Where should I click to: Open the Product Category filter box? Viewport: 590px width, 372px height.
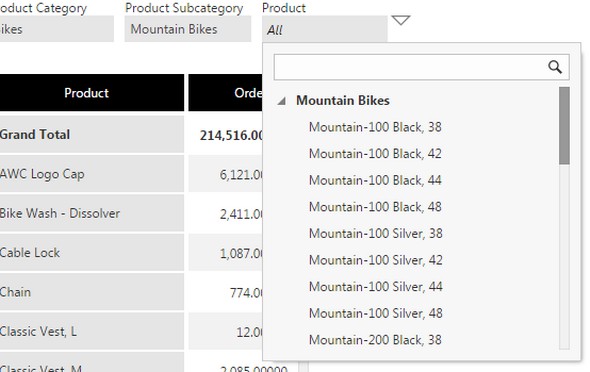click(56, 29)
